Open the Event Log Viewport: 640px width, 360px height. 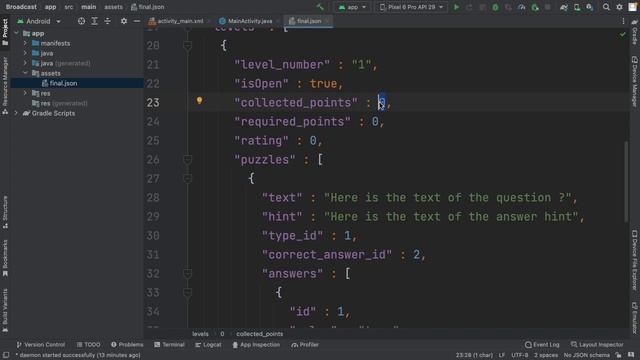click(542, 345)
